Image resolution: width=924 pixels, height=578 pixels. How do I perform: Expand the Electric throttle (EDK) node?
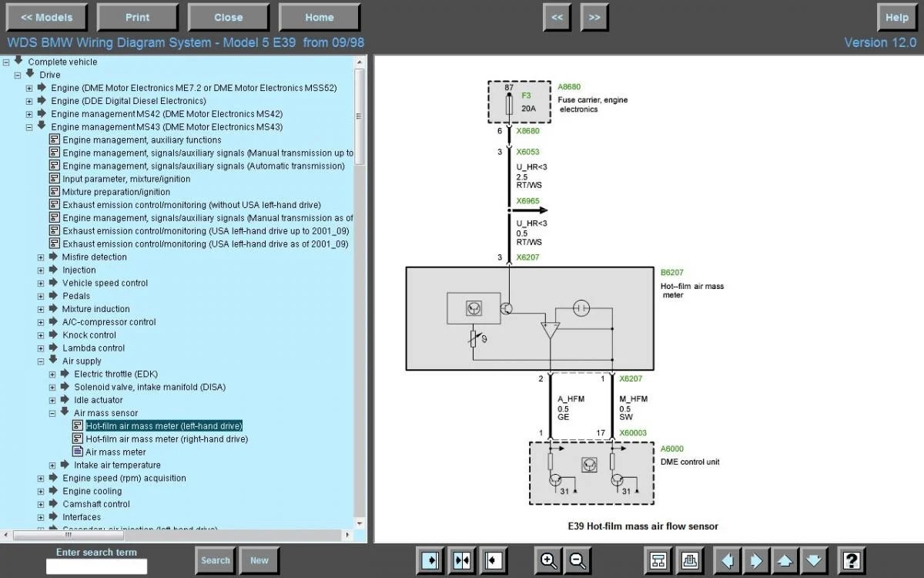click(52, 375)
